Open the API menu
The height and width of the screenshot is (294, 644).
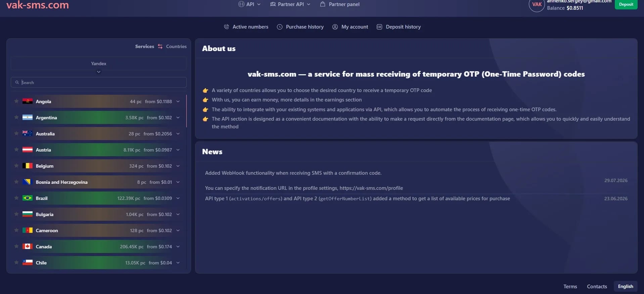tap(249, 4)
